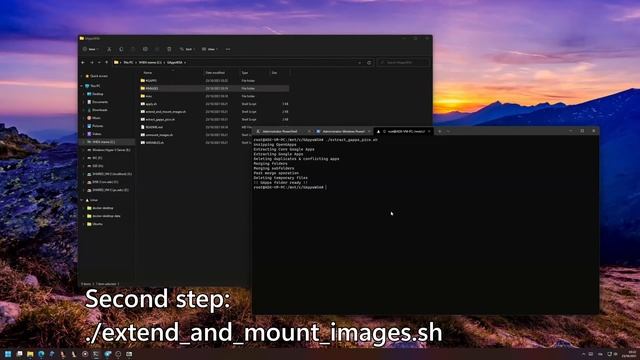640x360 pixels.
Task: Click the Delete trash icon in File Explorer
Action: coord(169,49)
